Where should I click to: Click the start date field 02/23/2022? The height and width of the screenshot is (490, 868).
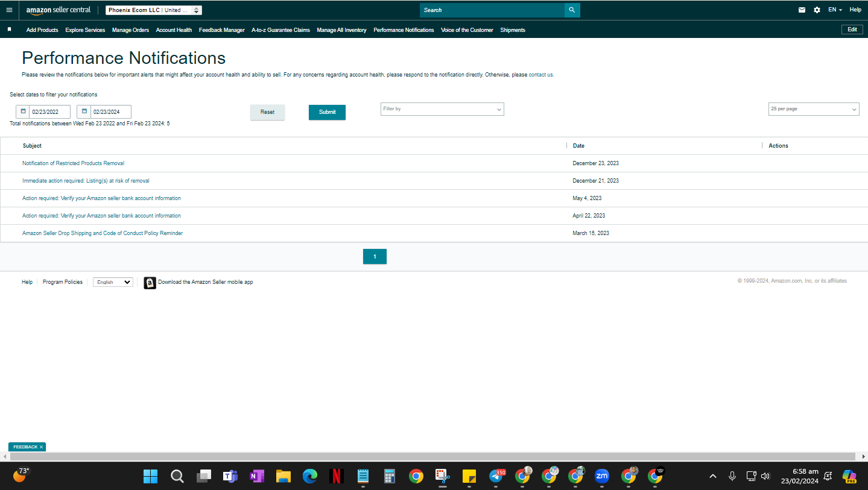[50, 112]
